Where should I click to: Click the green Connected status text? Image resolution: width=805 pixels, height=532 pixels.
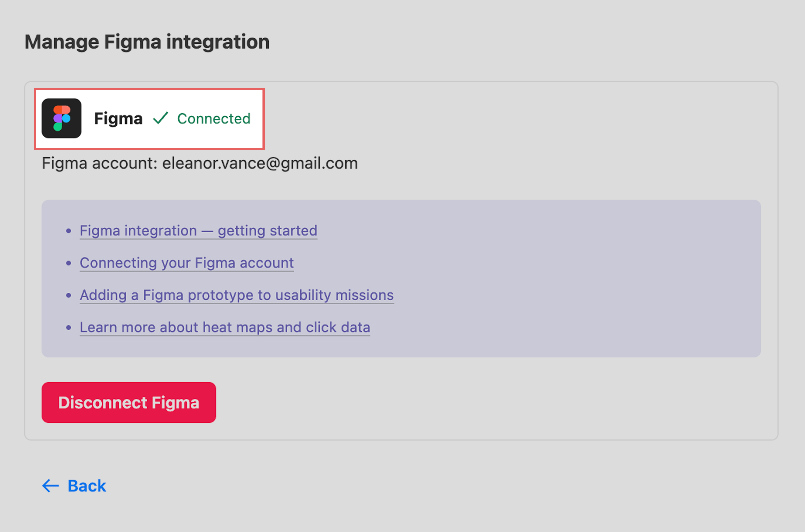pos(214,119)
